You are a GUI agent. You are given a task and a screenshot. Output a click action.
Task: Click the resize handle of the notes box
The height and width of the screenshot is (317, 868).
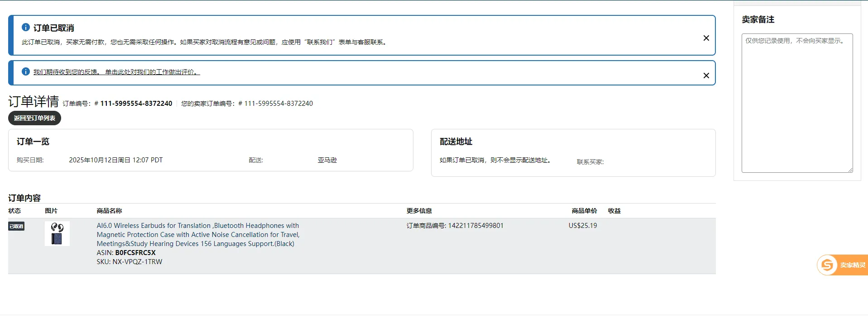click(x=850, y=170)
